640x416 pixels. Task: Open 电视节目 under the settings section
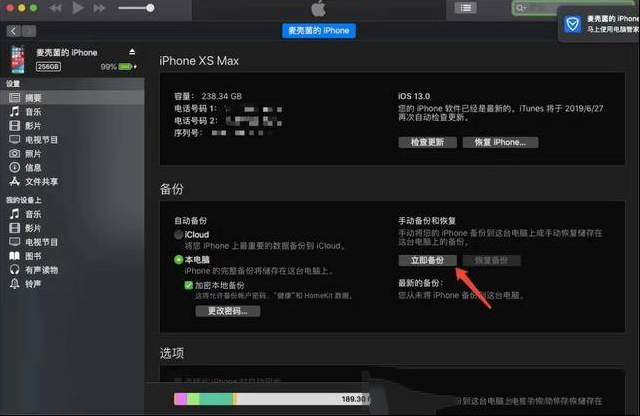point(72,140)
